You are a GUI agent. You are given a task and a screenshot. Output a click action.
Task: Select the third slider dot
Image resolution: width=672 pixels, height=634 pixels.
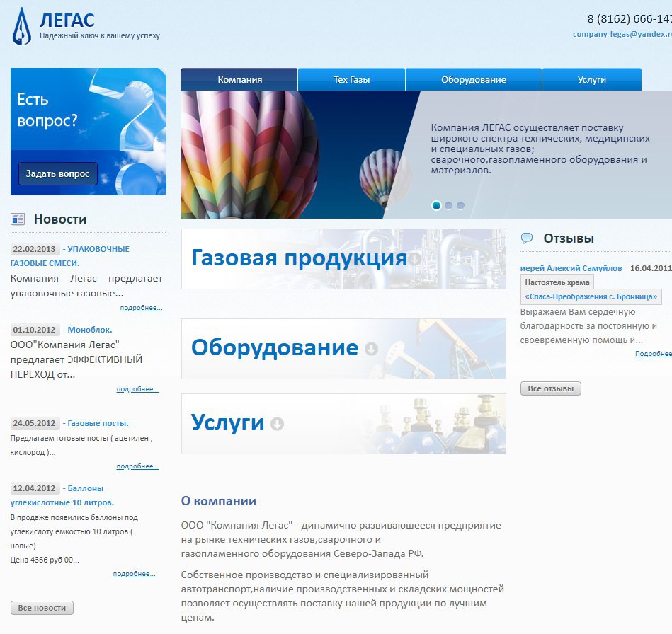tap(460, 206)
